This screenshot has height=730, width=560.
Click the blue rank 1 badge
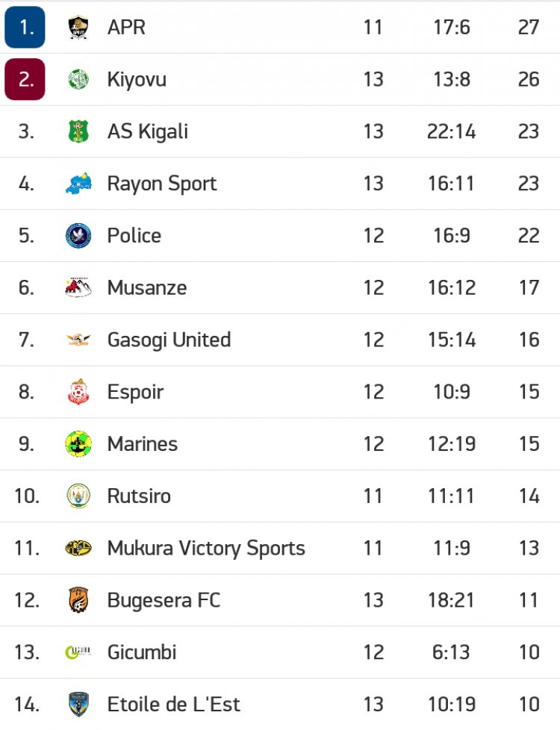coord(25,28)
